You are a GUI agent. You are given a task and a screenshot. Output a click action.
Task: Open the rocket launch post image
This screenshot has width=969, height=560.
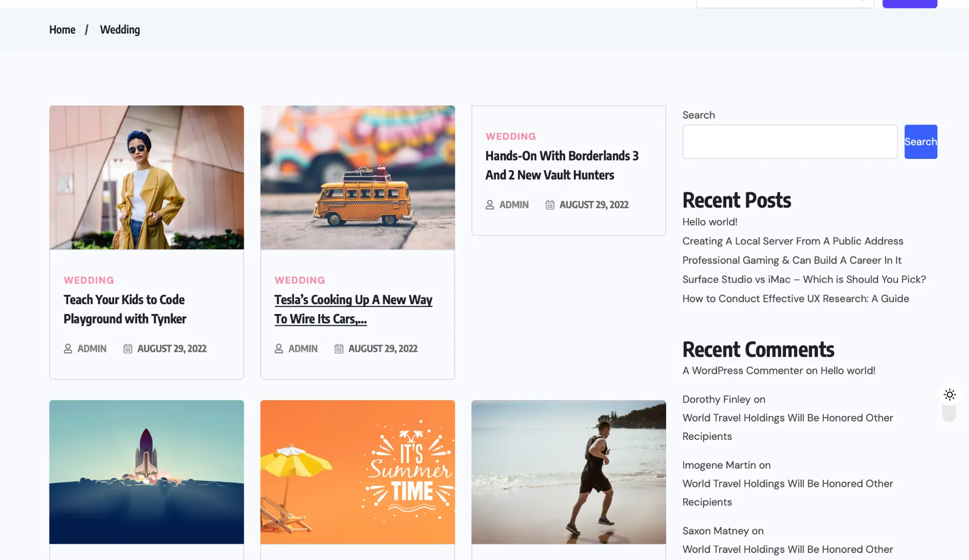pyautogui.click(x=146, y=472)
